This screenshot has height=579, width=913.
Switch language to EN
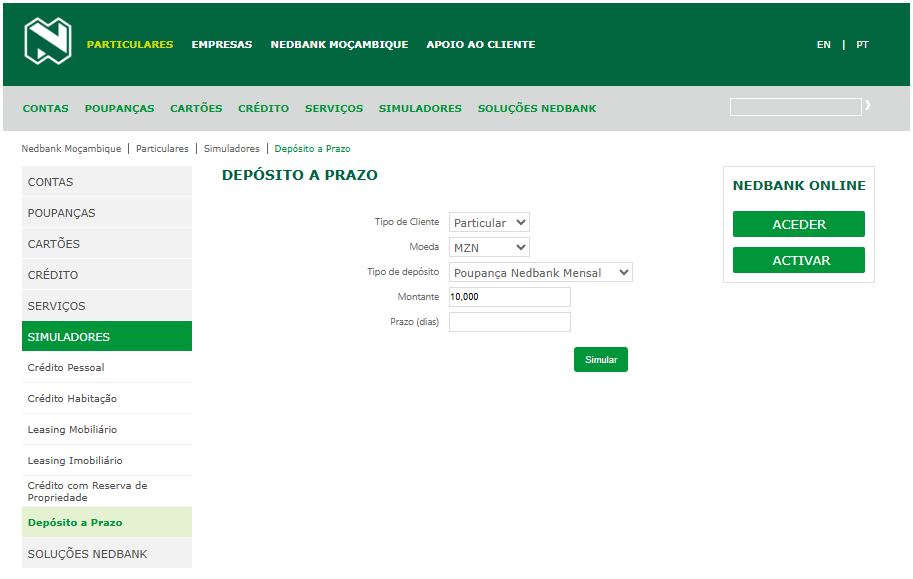point(823,45)
